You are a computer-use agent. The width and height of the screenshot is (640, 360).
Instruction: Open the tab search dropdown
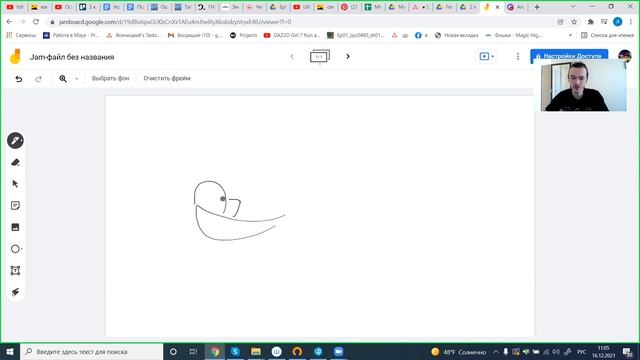[x=573, y=7]
